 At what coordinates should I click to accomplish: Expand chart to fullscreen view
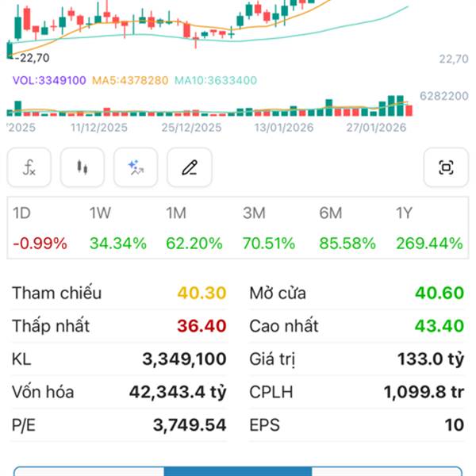click(x=446, y=167)
